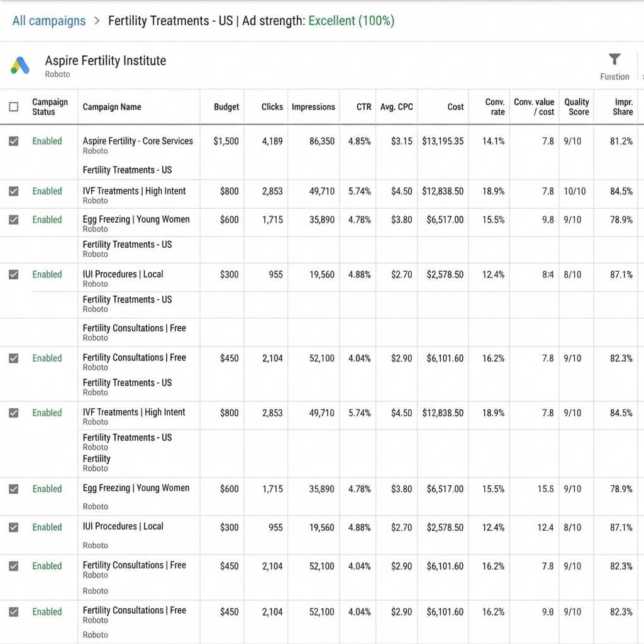Select the $1,500 budget cell
The height and width of the screenshot is (644, 644).
[x=226, y=142]
